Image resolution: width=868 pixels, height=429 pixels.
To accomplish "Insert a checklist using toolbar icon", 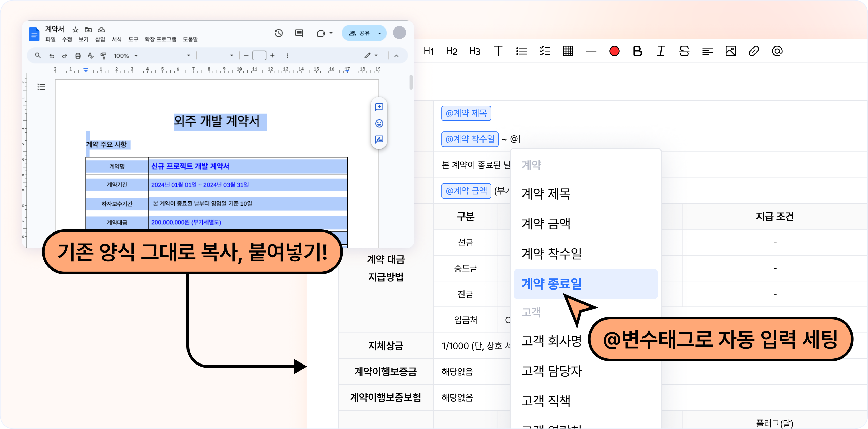I will point(545,51).
